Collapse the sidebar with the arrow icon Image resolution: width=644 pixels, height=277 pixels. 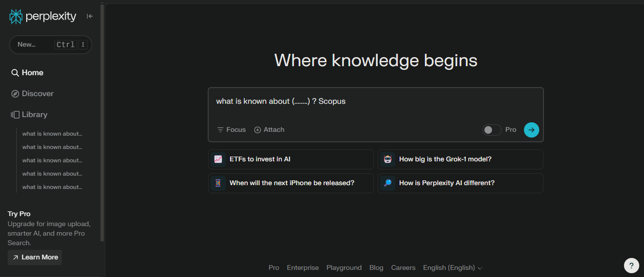click(90, 16)
